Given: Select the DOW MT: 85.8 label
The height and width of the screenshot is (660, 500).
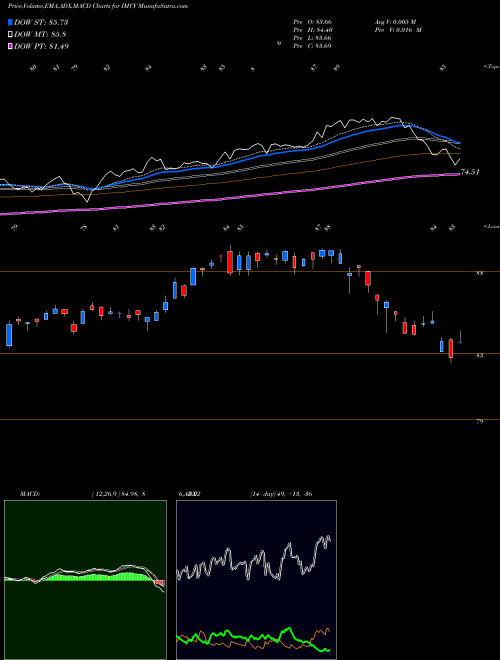Looking at the screenshot, I should 40,35.
